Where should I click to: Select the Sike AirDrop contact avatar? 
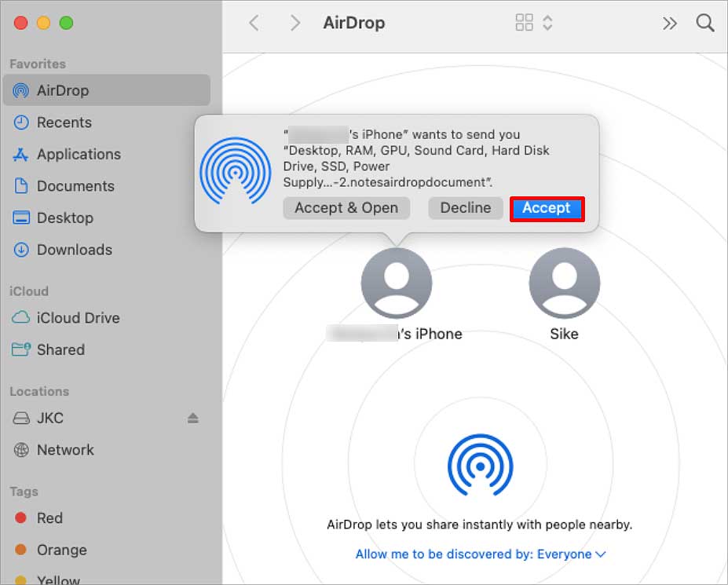tap(564, 283)
